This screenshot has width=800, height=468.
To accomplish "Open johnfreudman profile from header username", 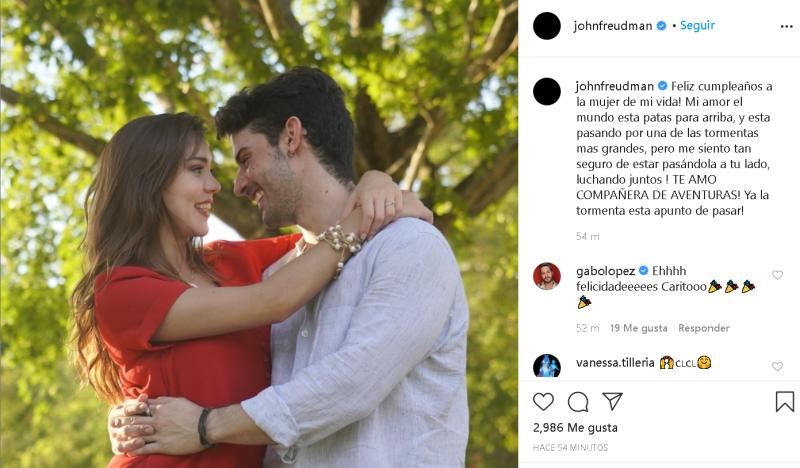I will pos(613,26).
